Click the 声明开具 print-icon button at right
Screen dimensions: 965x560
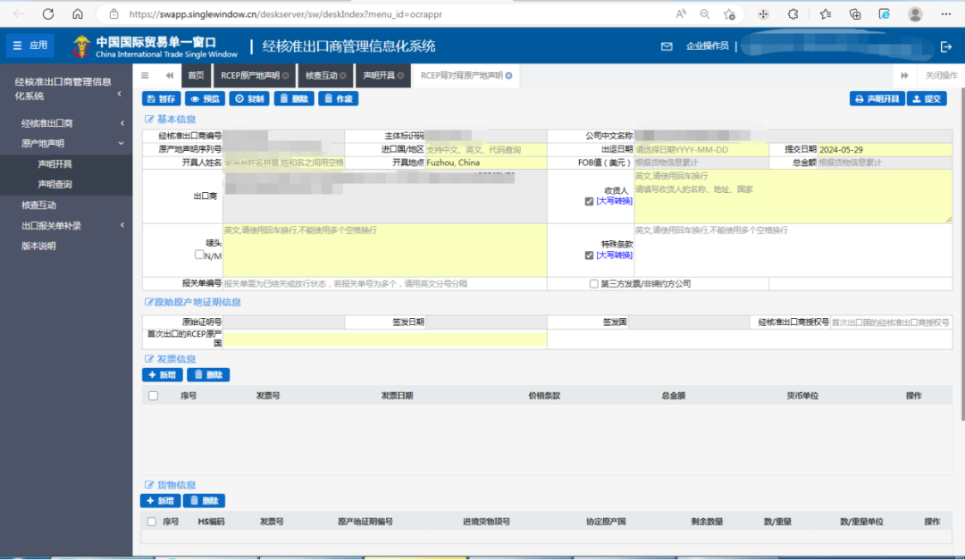point(877,98)
